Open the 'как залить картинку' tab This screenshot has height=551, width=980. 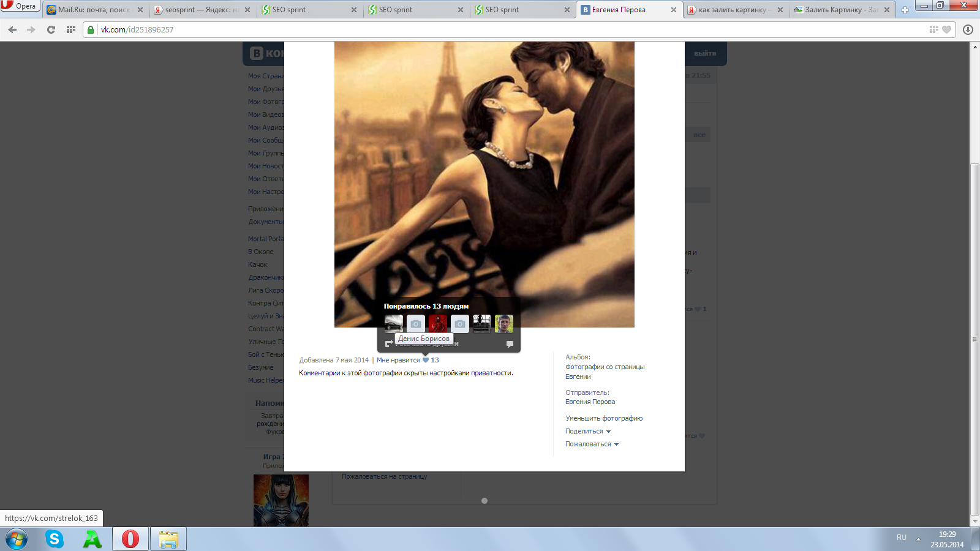click(x=736, y=10)
